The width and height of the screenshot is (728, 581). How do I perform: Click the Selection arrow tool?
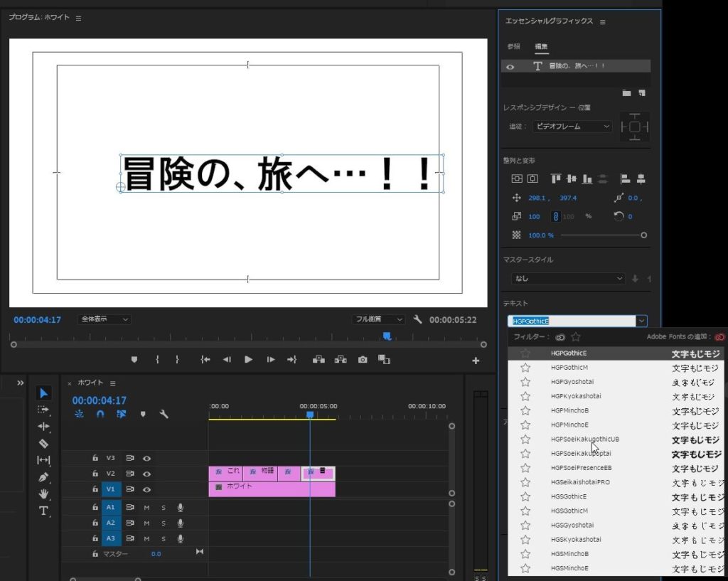(x=43, y=393)
